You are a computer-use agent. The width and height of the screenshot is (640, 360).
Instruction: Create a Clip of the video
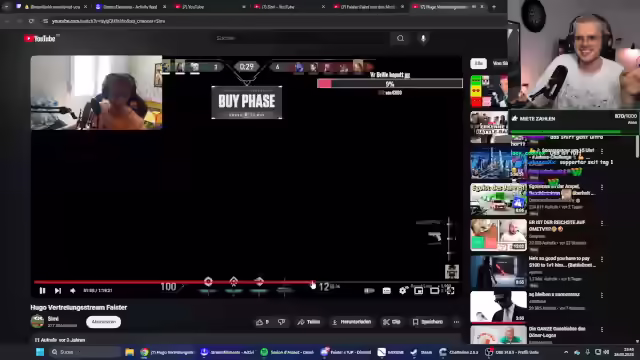[x=391, y=322]
